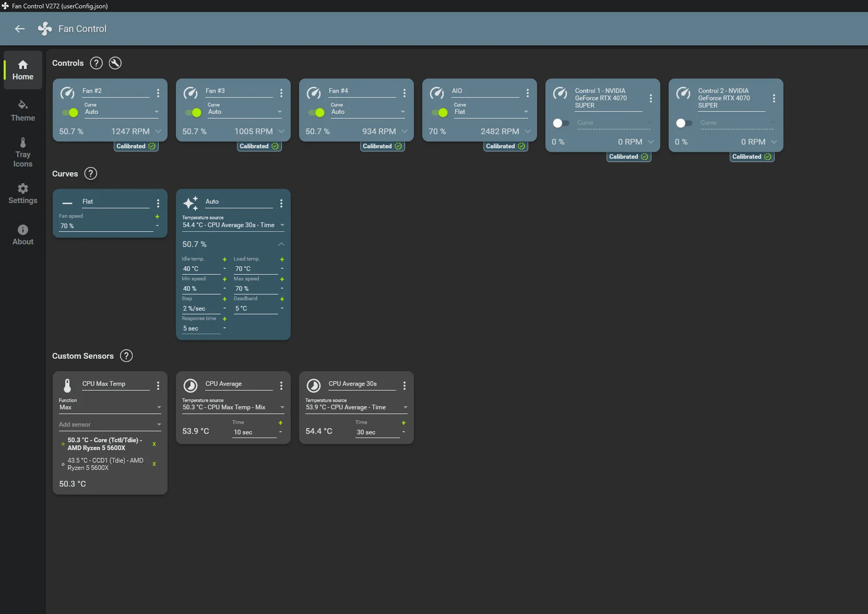This screenshot has width=868, height=614.
Task: Remove the CCD1 (Tdie) sensor with its x
Action: [154, 464]
